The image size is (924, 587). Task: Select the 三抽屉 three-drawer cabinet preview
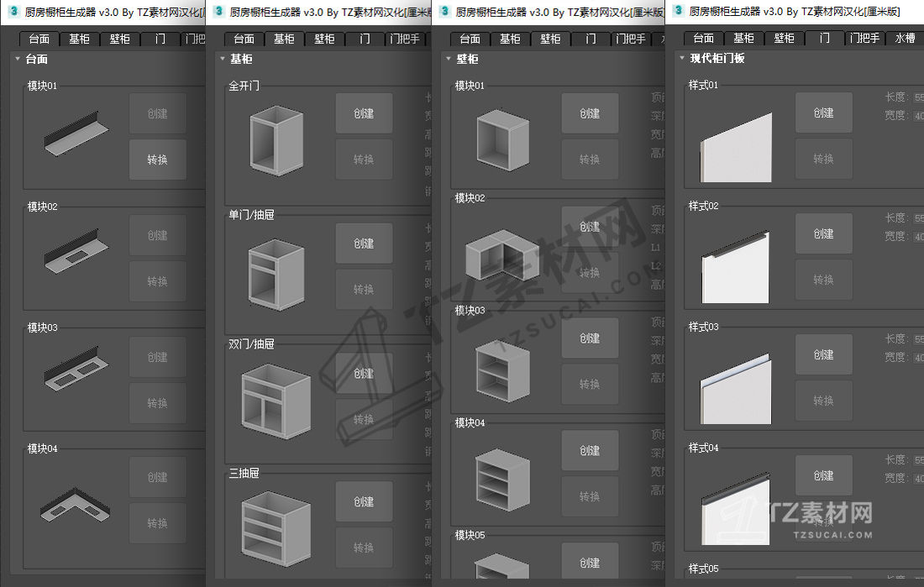pyautogui.click(x=276, y=529)
